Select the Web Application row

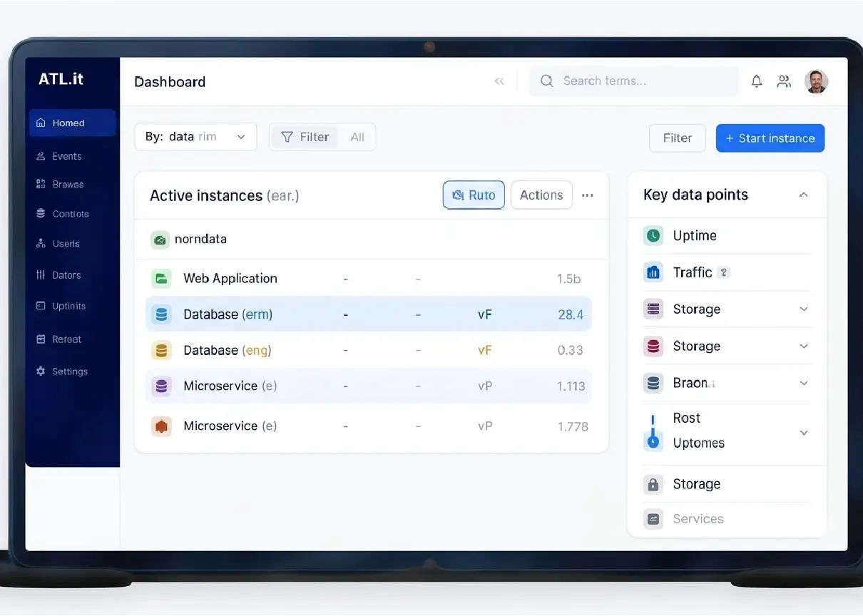click(x=369, y=279)
